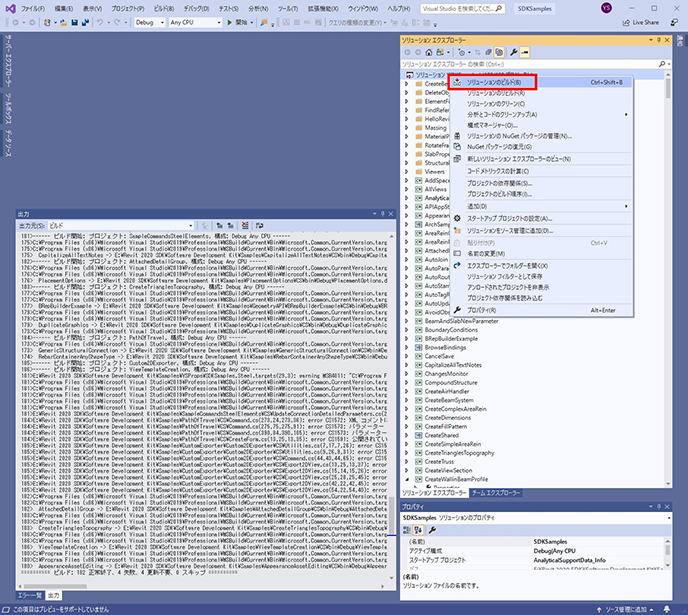Click the New Project toolbar icon

(x=47, y=22)
